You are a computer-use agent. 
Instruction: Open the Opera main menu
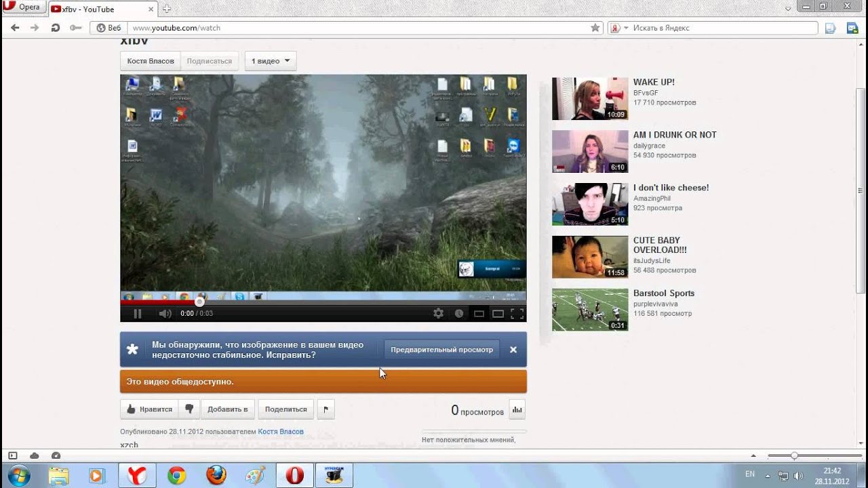[x=22, y=7]
